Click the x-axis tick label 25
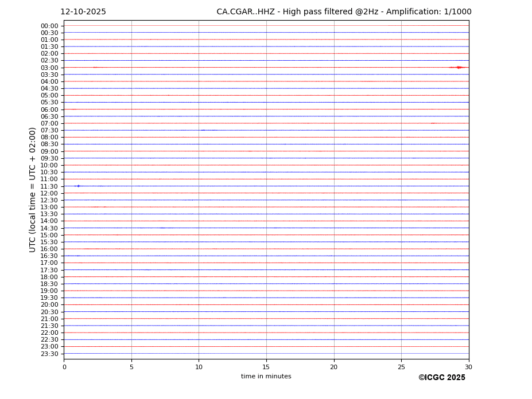This screenshot has height=399, width=532. point(401,367)
